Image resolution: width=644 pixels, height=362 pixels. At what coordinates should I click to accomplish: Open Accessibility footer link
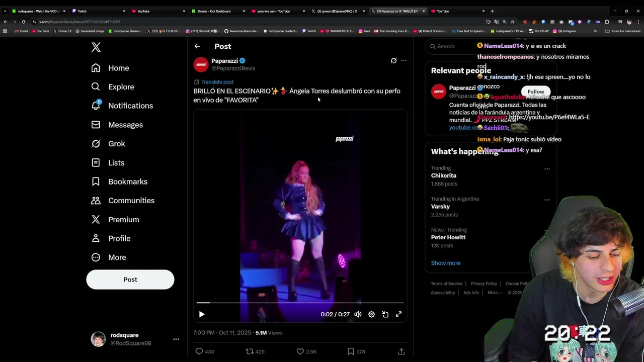[x=443, y=293]
